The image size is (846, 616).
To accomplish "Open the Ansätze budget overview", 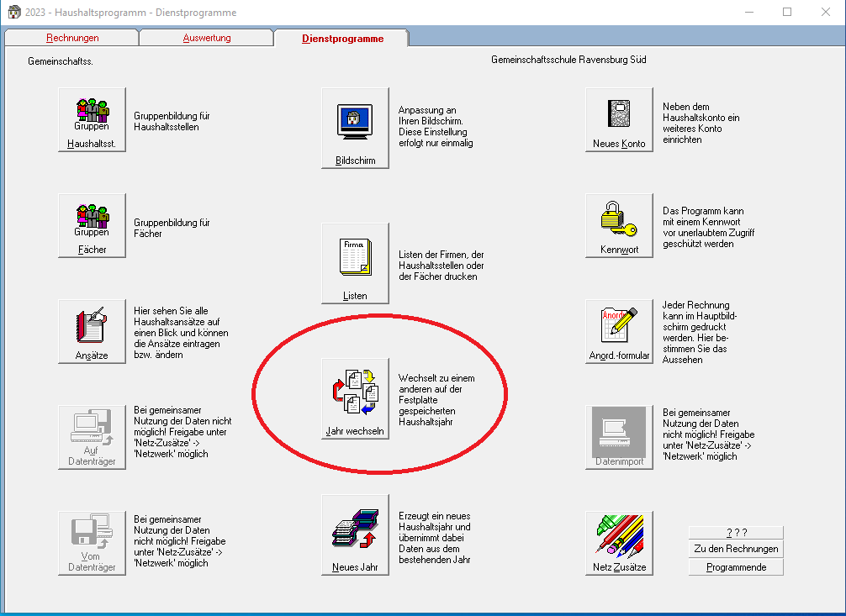I will [92, 332].
